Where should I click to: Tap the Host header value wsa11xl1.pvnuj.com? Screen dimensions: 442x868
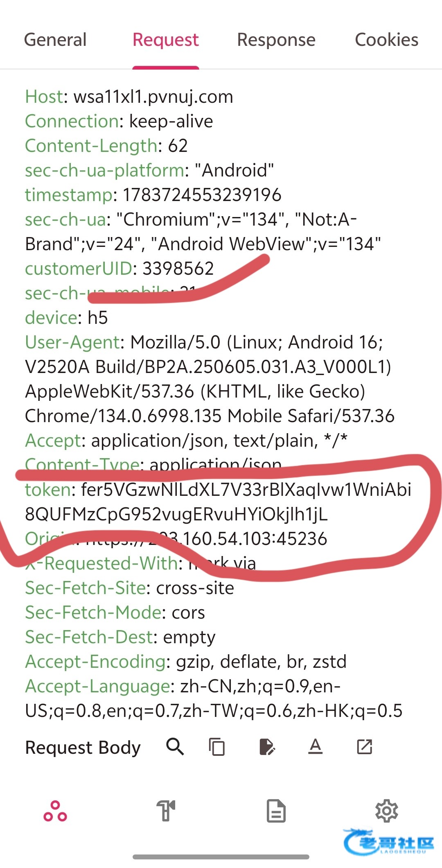(x=153, y=97)
